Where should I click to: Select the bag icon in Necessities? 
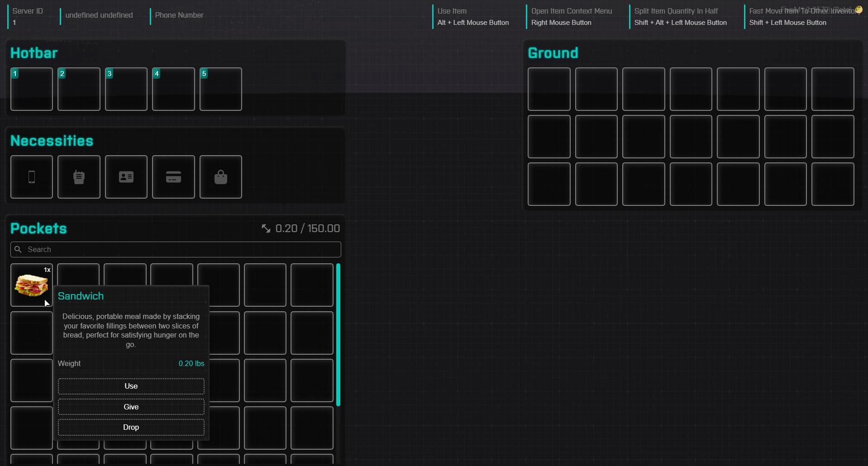point(221,177)
